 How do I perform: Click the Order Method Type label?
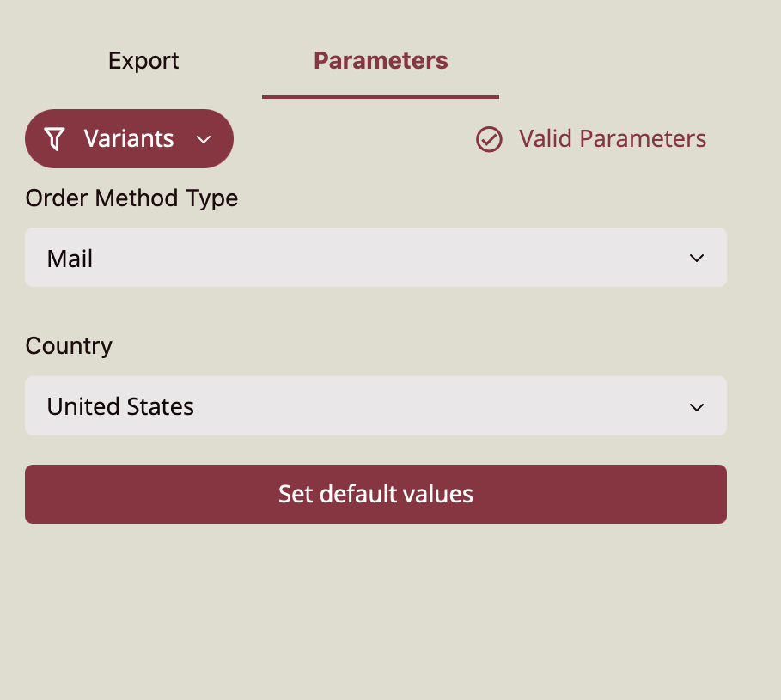coord(131,198)
